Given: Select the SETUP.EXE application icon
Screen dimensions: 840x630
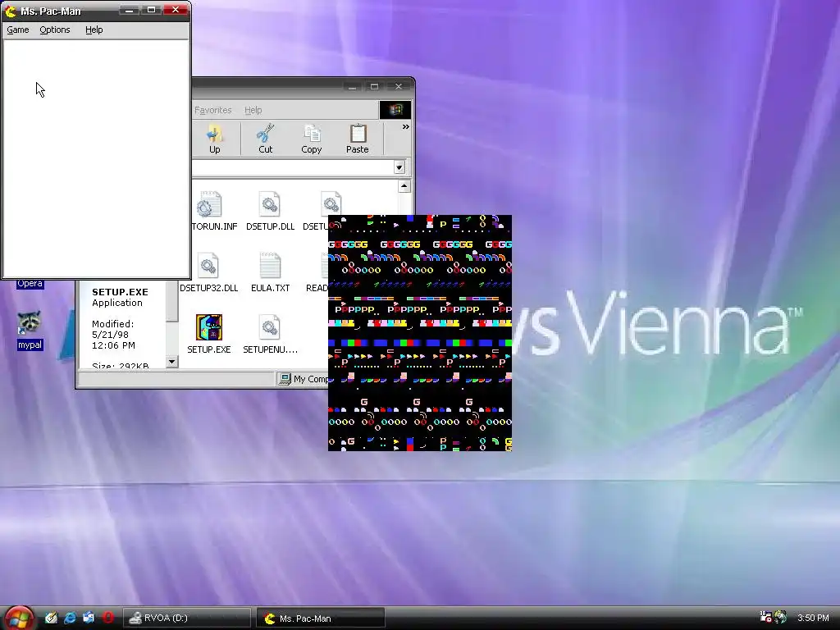Looking at the screenshot, I should tap(209, 327).
